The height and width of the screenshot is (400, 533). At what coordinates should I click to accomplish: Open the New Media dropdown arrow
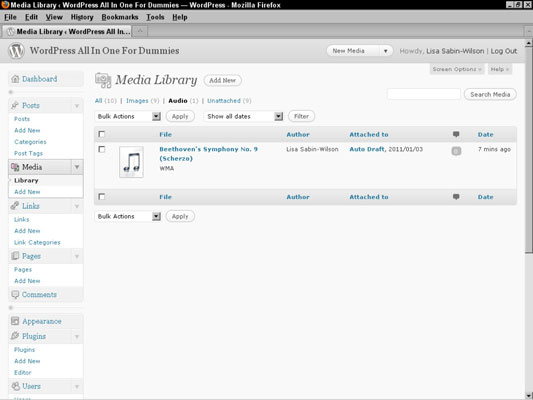pyautogui.click(x=385, y=51)
